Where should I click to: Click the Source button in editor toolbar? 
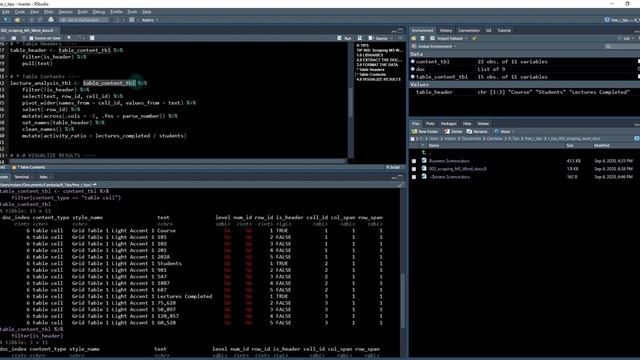[x=378, y=38]
